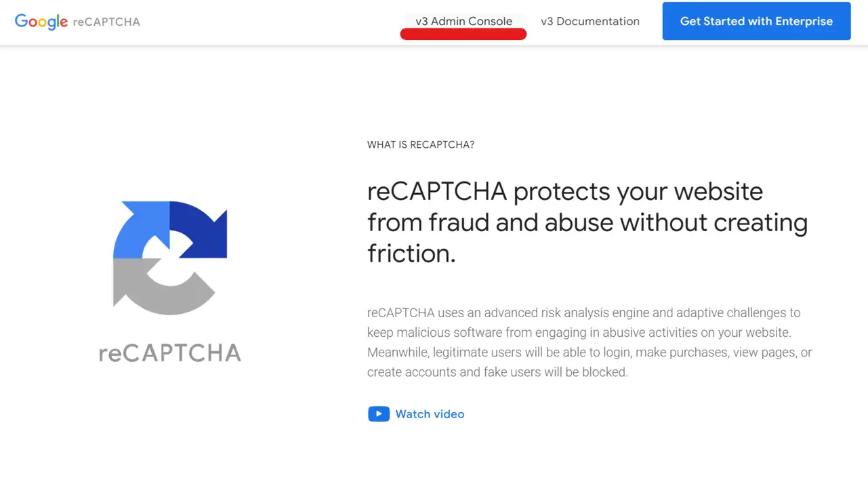Click the red underline below v3 Admin Console
This screenshot has width=868, height=488.
463,35
